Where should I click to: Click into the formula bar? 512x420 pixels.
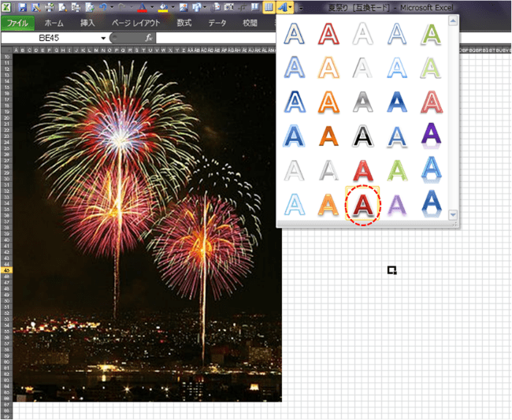coord(216,38)
